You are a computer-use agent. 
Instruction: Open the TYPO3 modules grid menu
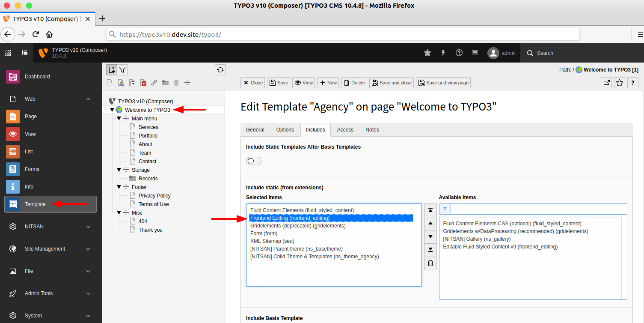[8, 53]
